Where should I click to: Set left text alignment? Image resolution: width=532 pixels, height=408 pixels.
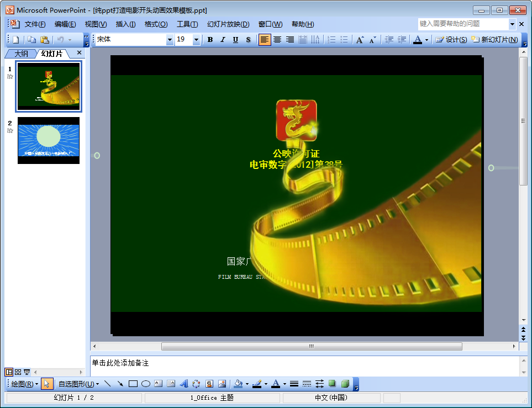(264, 40)
